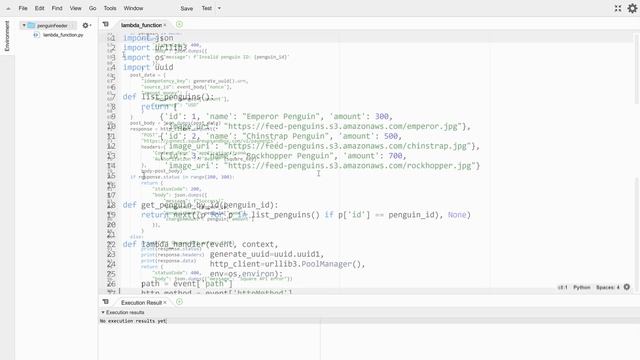Change the Python language mode
640x360 pixels.
point(582,287)
